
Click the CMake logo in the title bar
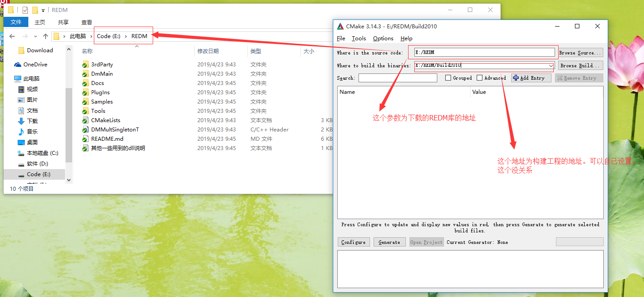[x=340, y=26]
